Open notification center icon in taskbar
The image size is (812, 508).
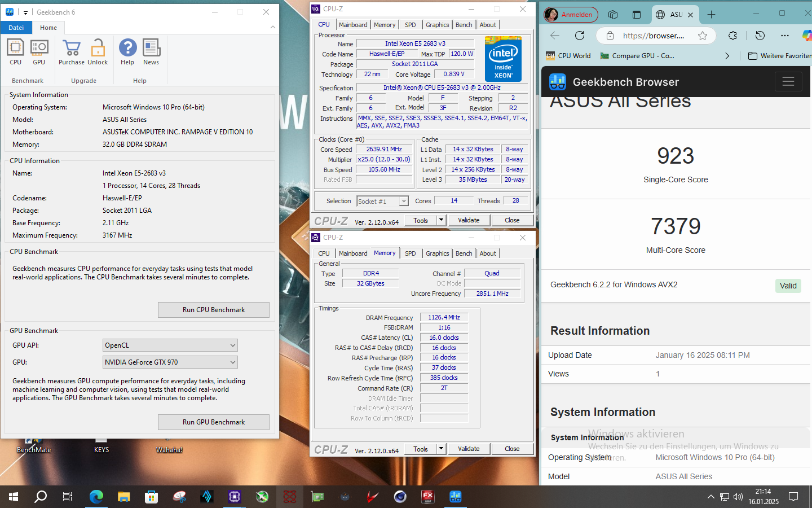tap(793, 497)
